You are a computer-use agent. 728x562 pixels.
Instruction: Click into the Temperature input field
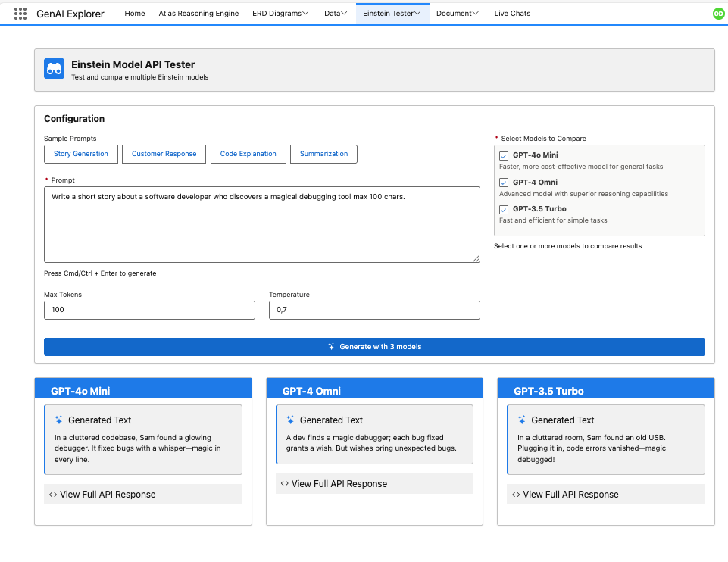click(374, 310)
